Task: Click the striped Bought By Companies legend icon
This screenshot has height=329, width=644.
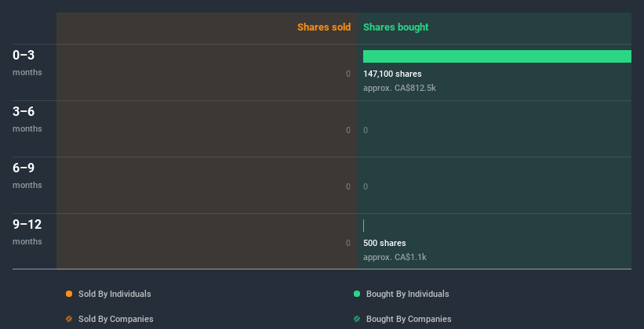Action: tap(357, 319)
